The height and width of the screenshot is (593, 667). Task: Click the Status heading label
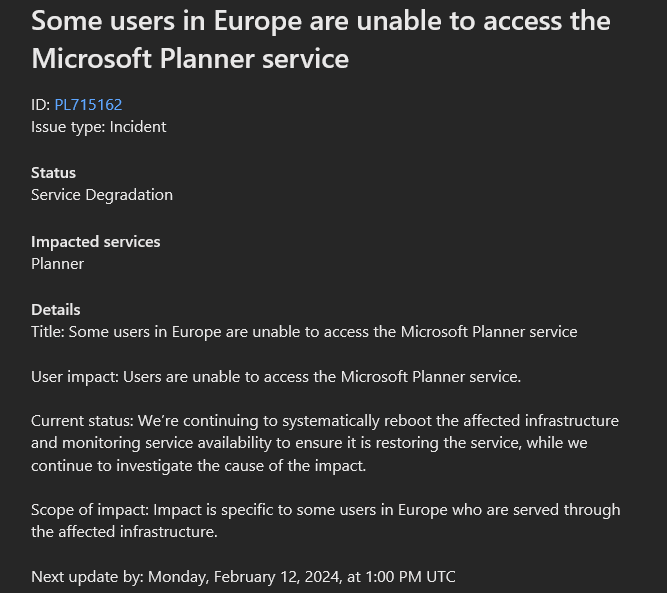54,173
